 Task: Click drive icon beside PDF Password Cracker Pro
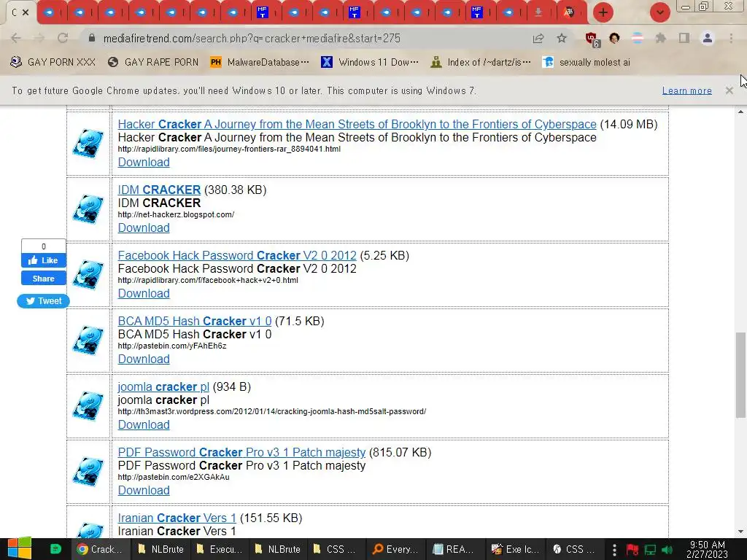(88, 472)
